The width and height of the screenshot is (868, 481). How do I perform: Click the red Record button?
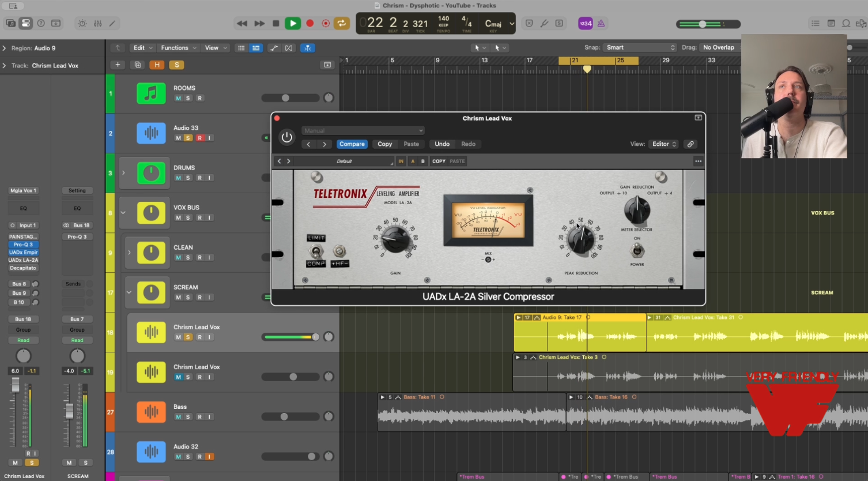click(x=310, y=24)
